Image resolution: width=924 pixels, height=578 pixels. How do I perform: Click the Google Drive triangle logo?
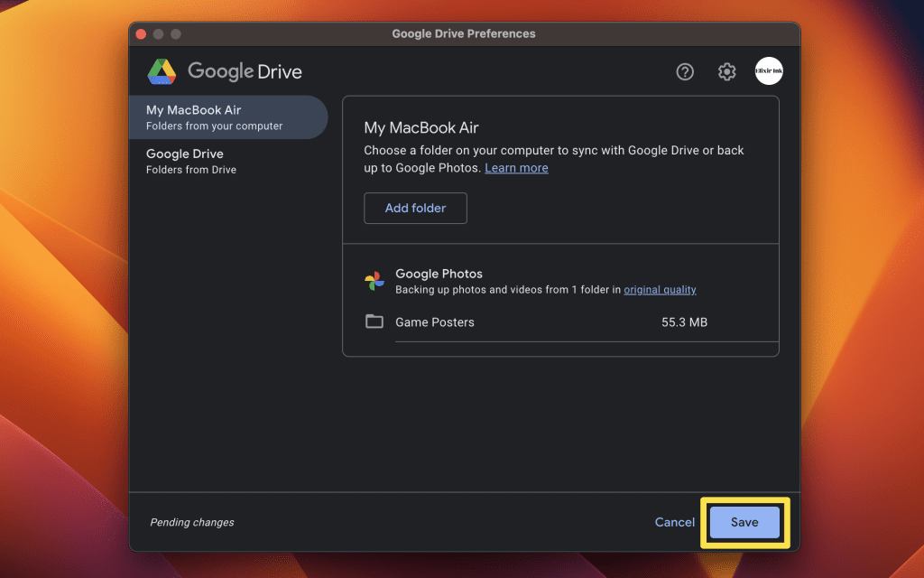(162, 71)
